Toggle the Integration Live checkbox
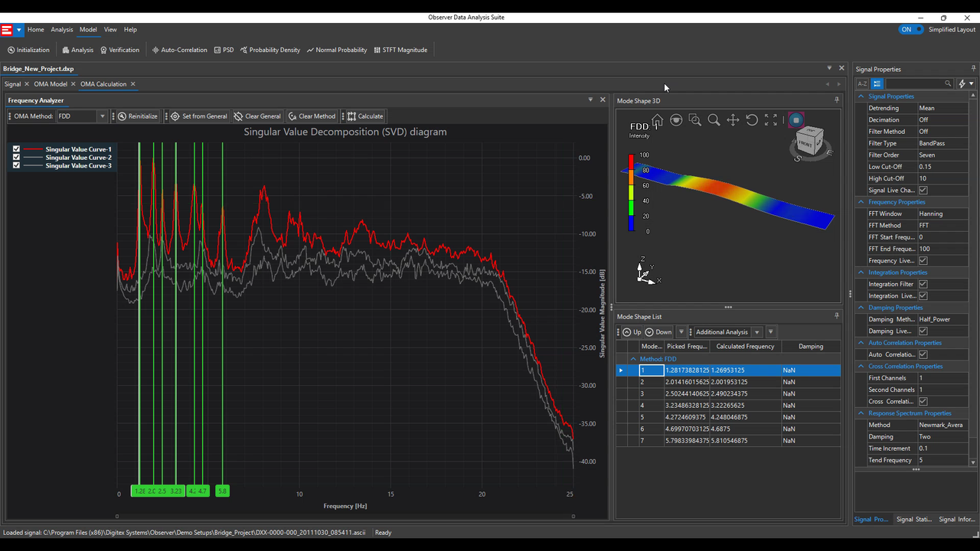Screen dimensions: 980x551 [x=923, y=295]
